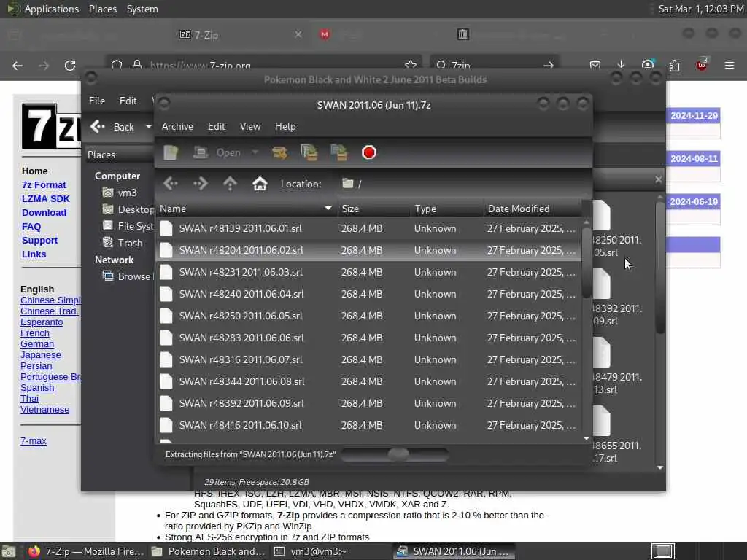
Task: Go forward with the archive right arrow
Action: click(x=201, y=184)
